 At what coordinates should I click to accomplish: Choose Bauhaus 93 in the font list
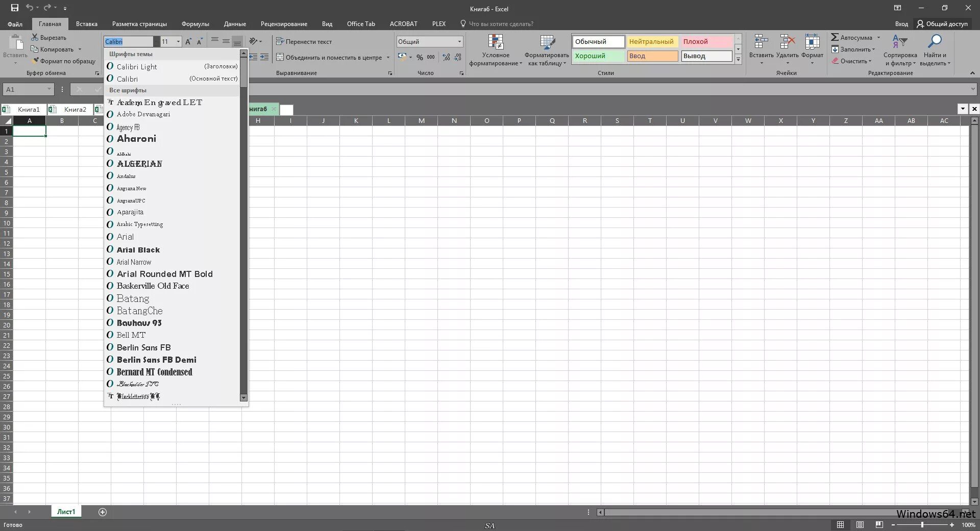coord(172,323)
